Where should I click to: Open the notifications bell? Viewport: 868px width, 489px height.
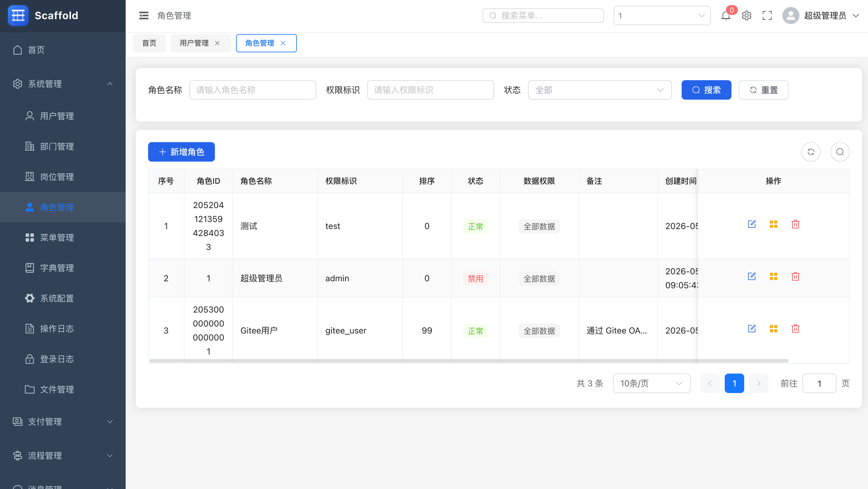(x=726, y=15)
